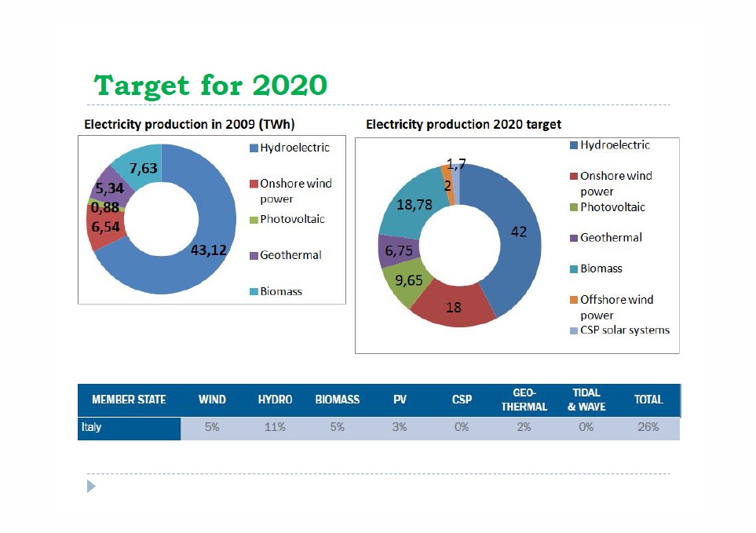Click the Italy row in the member state table

130,428
